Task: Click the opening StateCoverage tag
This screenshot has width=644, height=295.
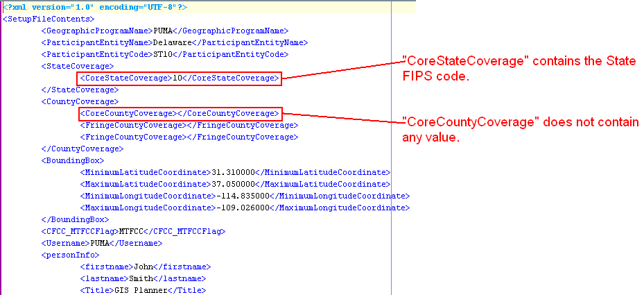Action: click(78, 66)
